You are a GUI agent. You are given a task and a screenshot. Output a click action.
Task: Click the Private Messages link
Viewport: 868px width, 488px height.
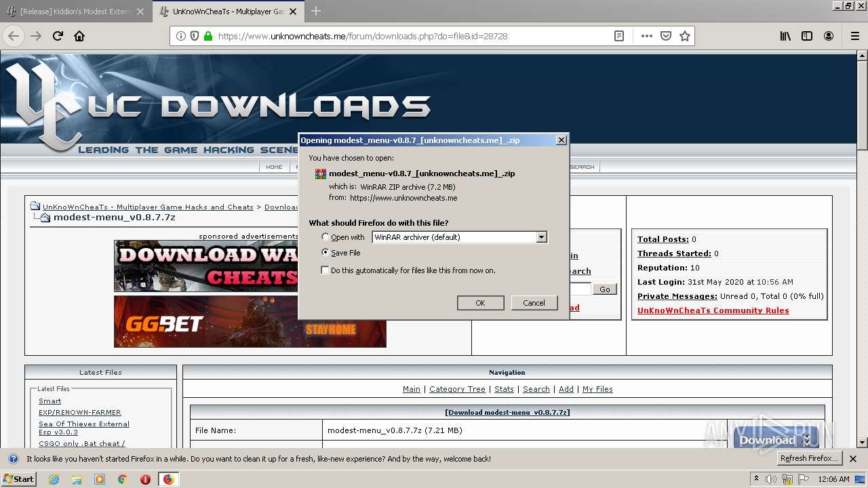[677, 296]
